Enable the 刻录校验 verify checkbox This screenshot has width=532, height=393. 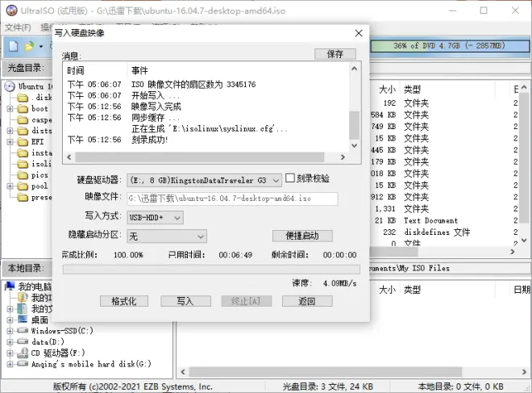pyautogui.click(x=289, y=178)
